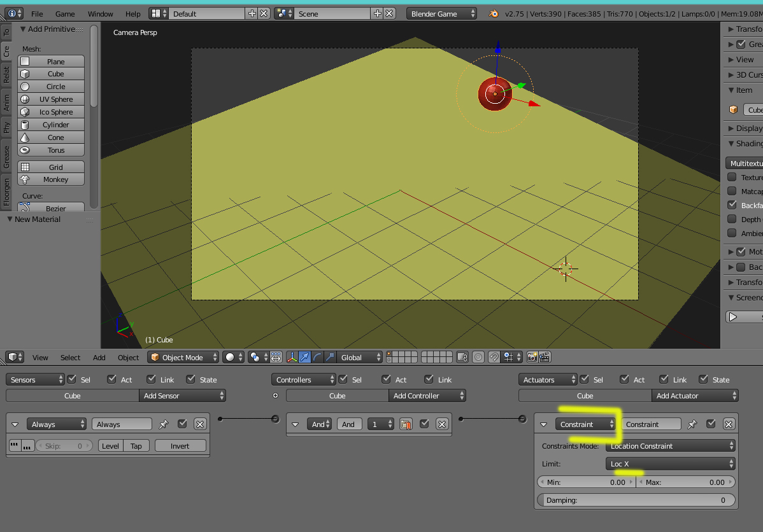Click the OpenGL render animation clapper icon
Image resolution: width=763 pixels, height=532 pixels.
coord(545,358)
